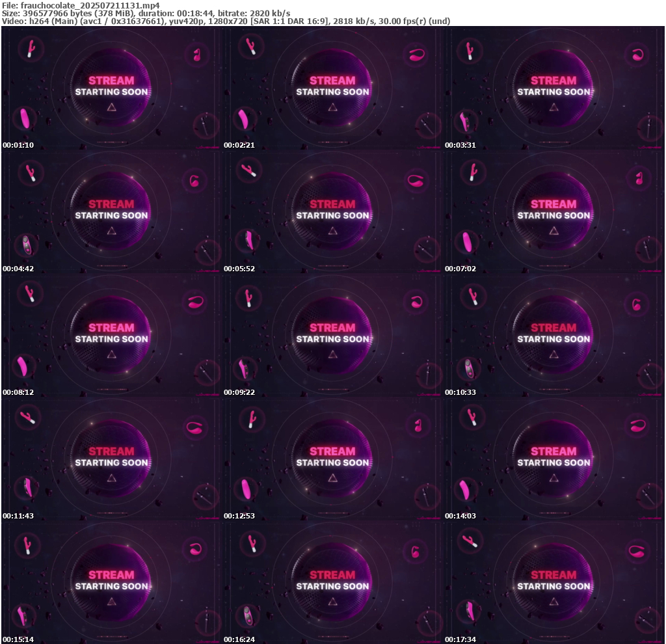Click the triangle icon in 00:01:10 frame

(x=111, y=107)
